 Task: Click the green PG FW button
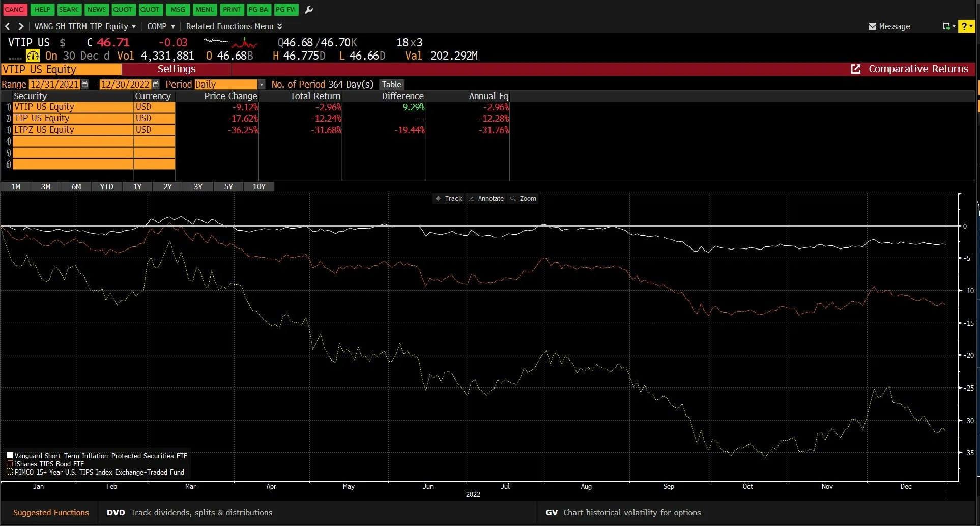(286, 9)
